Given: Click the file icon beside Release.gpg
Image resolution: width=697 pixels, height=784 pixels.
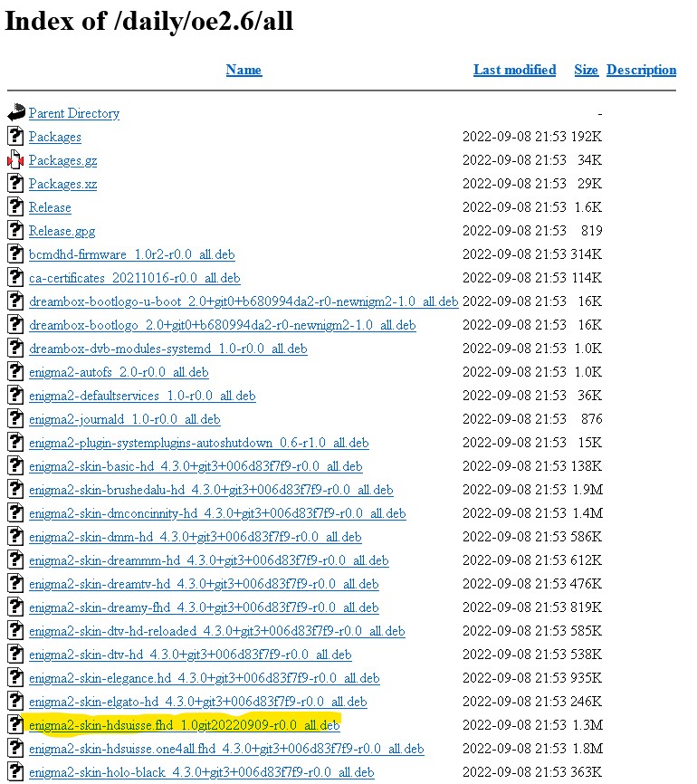Looking at the screenshot, I should click(x=15, y=231).
